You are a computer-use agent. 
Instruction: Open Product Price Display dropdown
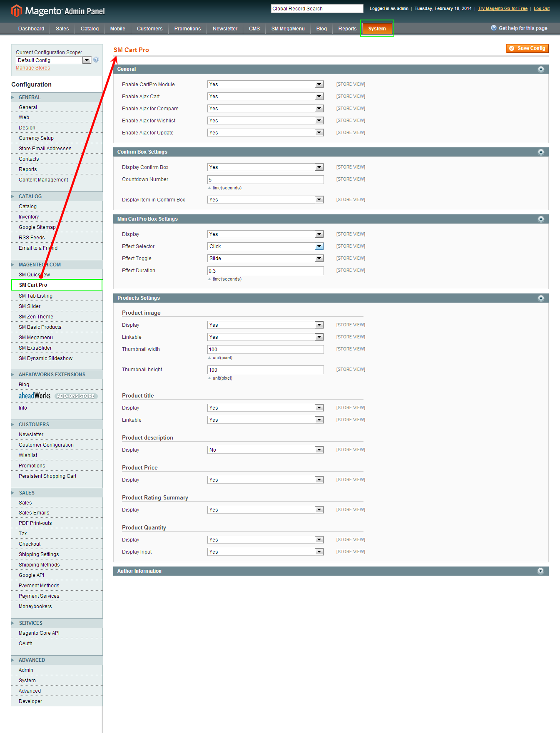[x=265, y=480]
